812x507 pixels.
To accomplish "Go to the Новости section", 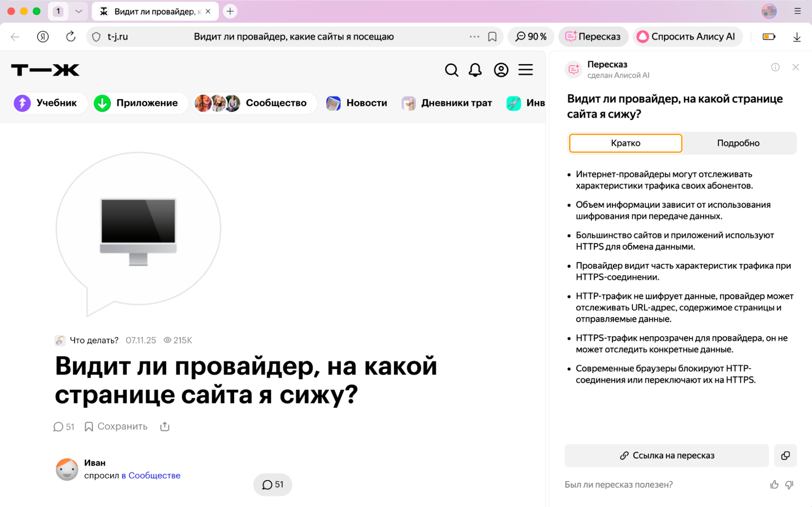I will click(357, 103).
